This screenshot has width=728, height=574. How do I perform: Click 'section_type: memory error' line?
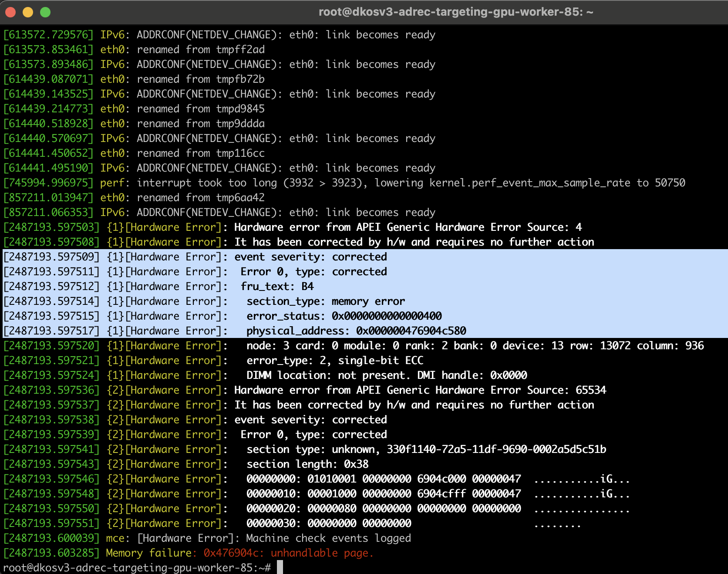(204, 301)
